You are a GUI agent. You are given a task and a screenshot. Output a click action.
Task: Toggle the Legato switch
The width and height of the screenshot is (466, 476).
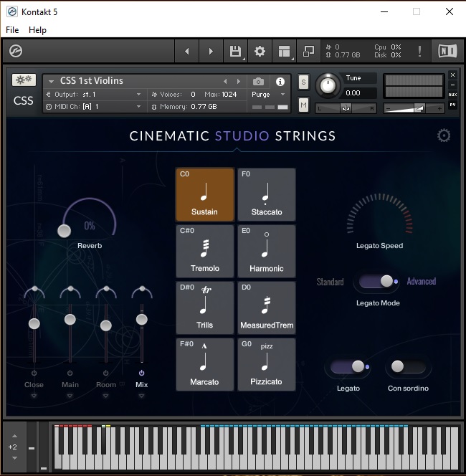tap(347, 367)
